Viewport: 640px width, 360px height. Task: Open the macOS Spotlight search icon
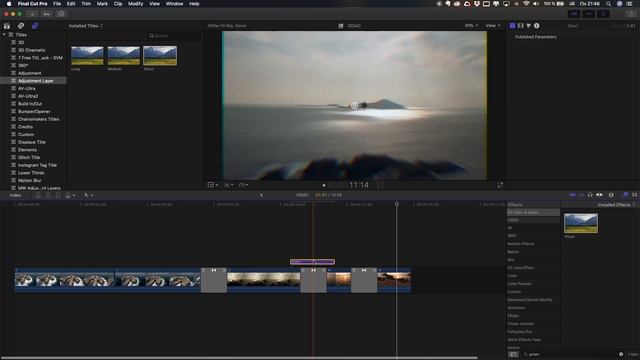[x=609, y=4]
